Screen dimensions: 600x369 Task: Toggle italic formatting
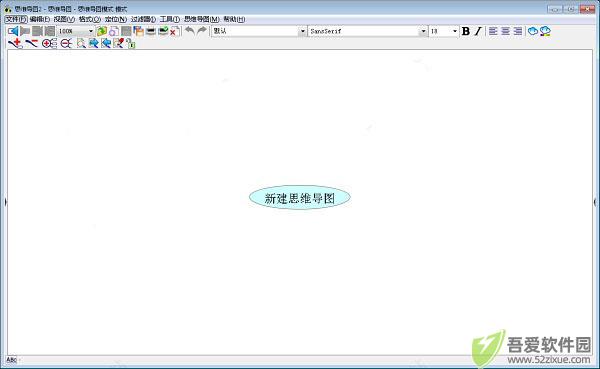478,31
